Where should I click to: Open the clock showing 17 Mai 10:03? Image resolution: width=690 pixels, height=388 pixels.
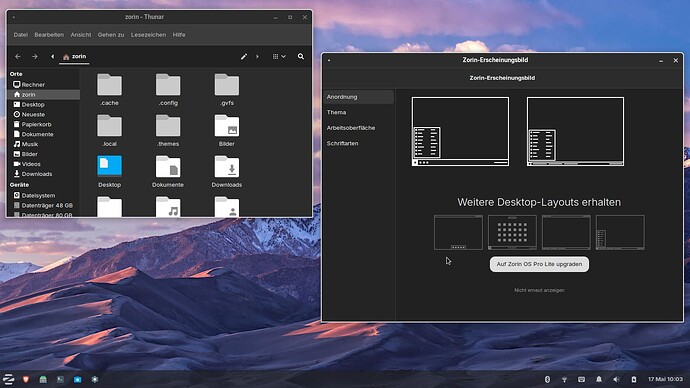pyautogui.click(x=665, y=379)
